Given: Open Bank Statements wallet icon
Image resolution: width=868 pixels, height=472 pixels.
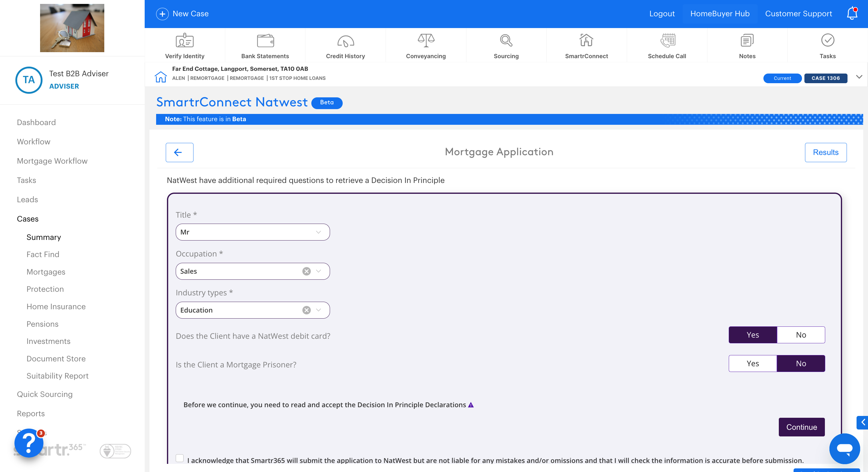Looking at the screenshot, I should coord(265,41).
